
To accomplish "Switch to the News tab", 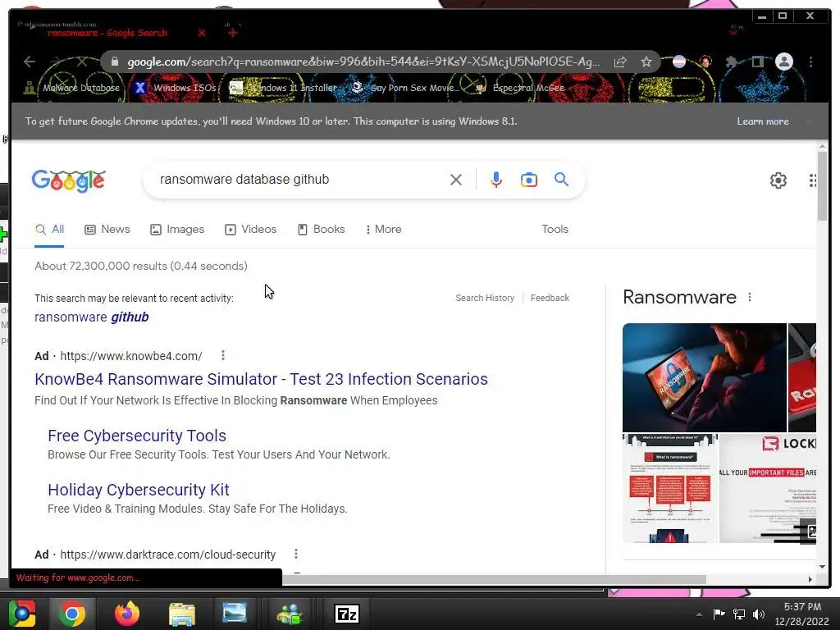I will [107, 230].
